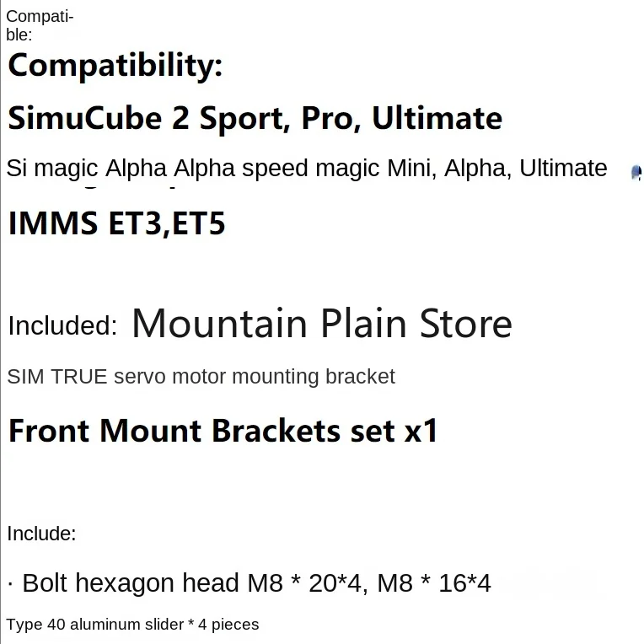Viewport: 644px width, 644px height.
Task: Select the 'Si magic Alpha' speed magic line
Action: pos(307,169)
